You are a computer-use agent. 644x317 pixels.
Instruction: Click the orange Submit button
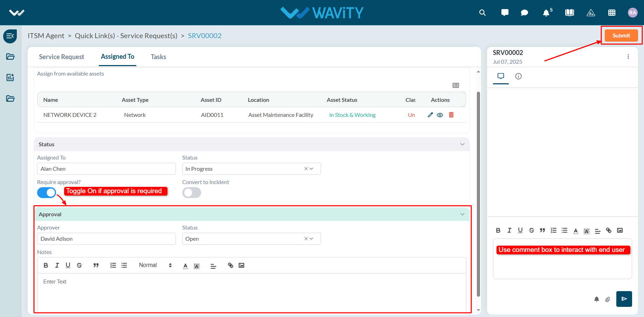tap(621, 35)
